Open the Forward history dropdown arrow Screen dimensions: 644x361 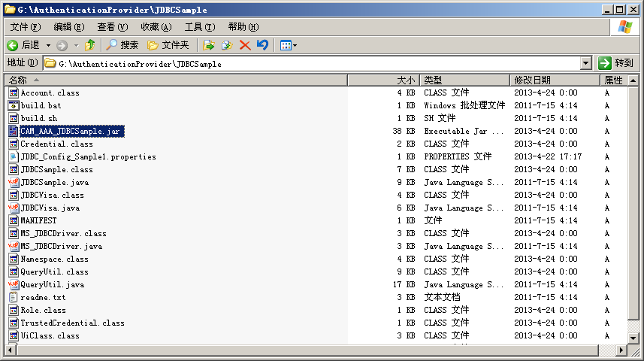click(76, 45)
